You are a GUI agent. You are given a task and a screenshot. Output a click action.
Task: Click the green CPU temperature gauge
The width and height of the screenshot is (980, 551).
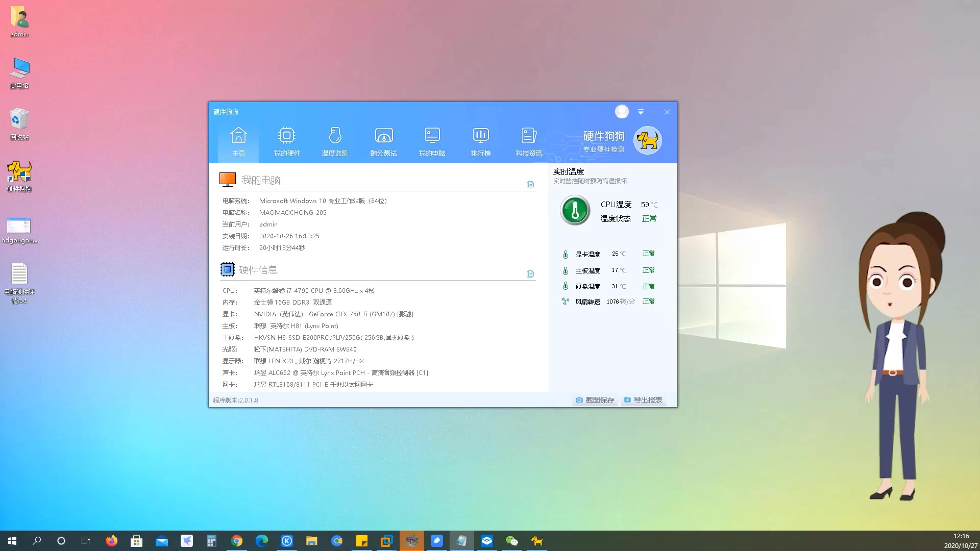click(x=575, y=210)
